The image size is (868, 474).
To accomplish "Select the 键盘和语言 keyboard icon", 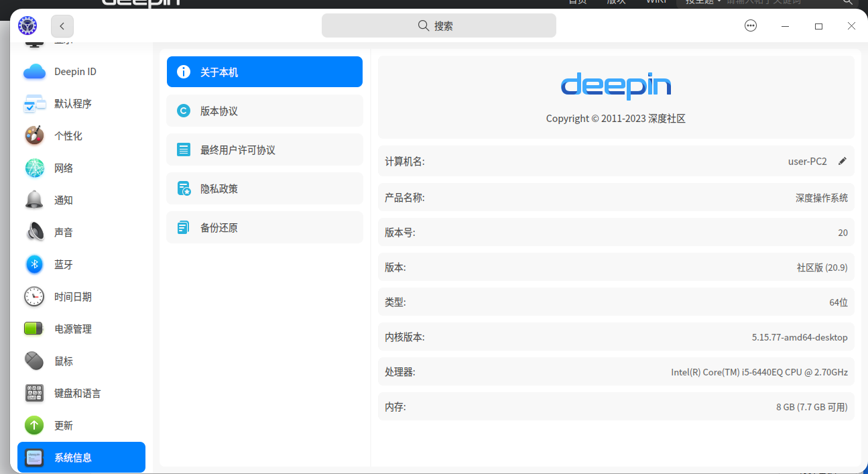I will (34, 394).
